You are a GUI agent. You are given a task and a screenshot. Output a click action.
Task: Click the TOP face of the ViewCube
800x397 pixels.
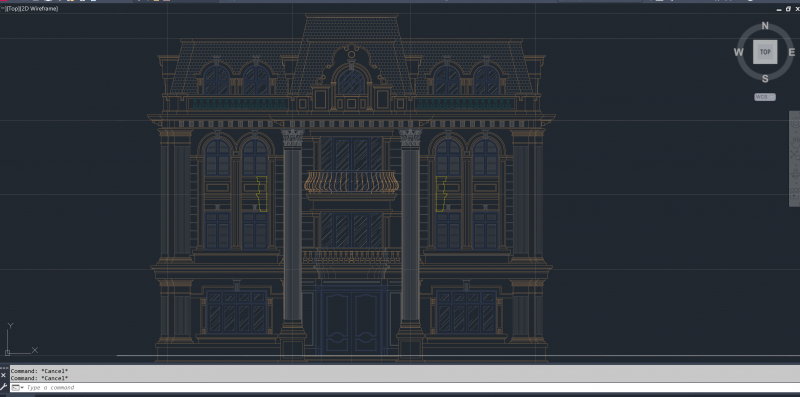pos(765,52)
